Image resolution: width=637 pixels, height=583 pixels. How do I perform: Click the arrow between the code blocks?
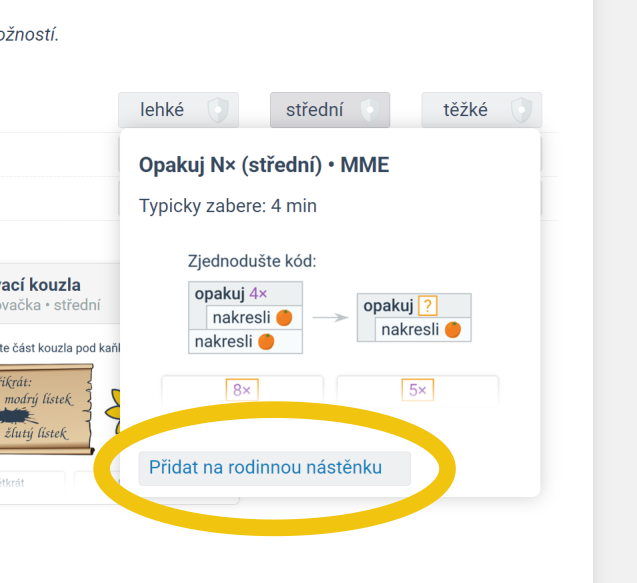(329, 318)
